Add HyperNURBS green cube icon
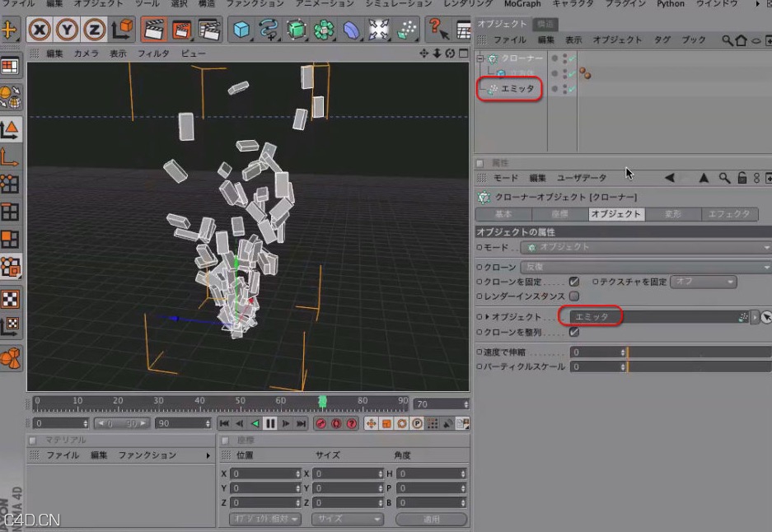The height and width of the screenshot is (532, 772). click(297, 30)
